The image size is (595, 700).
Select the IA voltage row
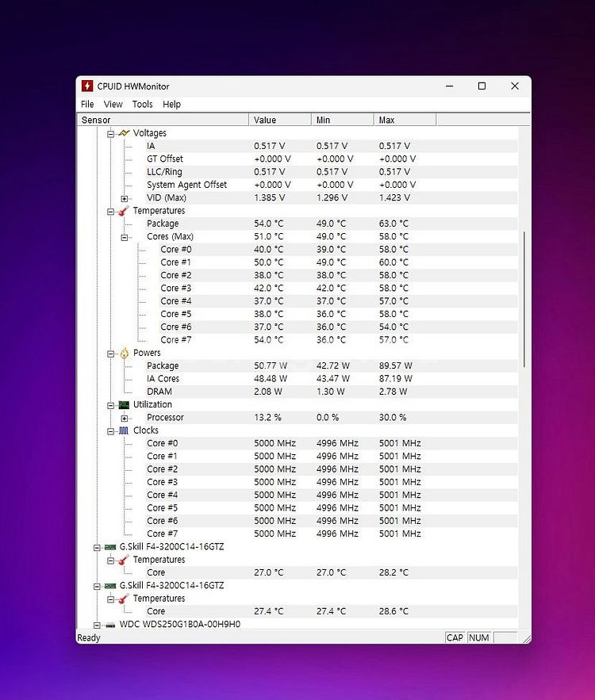click(x=331, y=146)
